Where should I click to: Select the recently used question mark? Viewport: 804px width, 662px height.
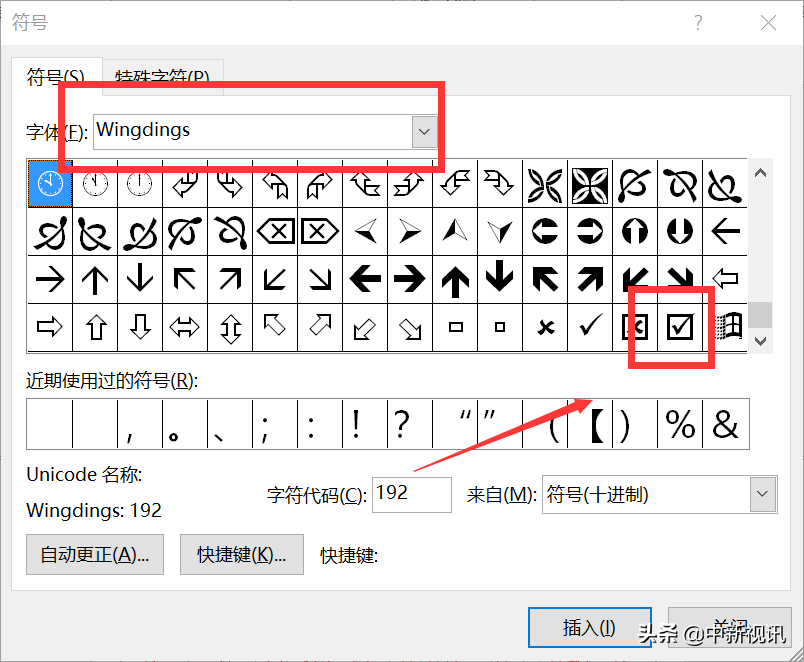410,424
